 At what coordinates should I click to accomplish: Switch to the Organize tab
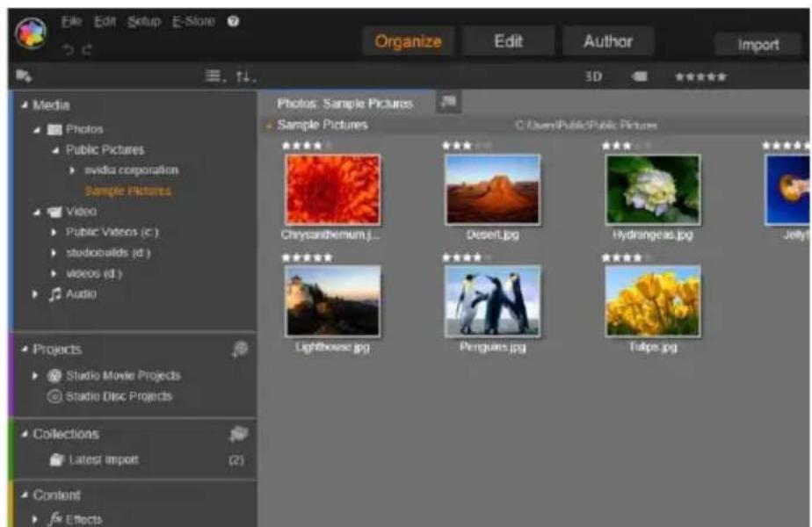408,41
